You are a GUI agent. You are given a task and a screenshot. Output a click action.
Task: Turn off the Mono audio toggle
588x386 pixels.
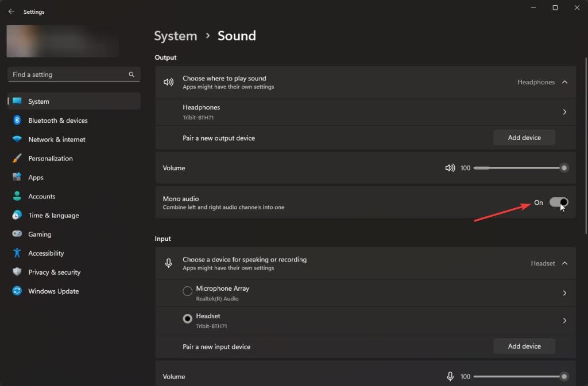point(559,202)
